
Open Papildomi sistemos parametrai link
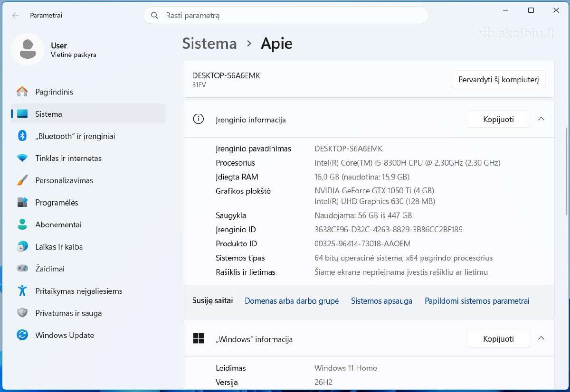[x=477, y=300]
